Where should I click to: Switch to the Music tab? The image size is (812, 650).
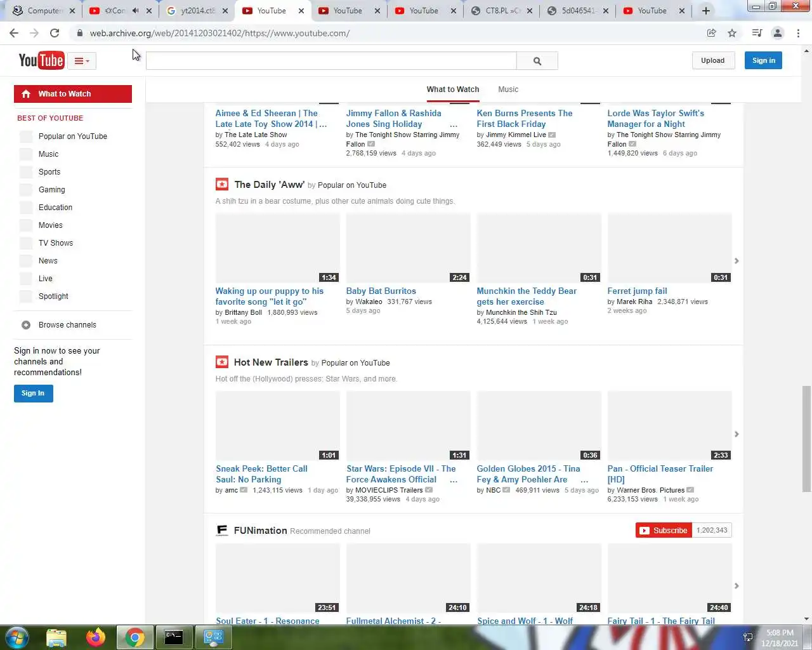(x=508, y=90)
